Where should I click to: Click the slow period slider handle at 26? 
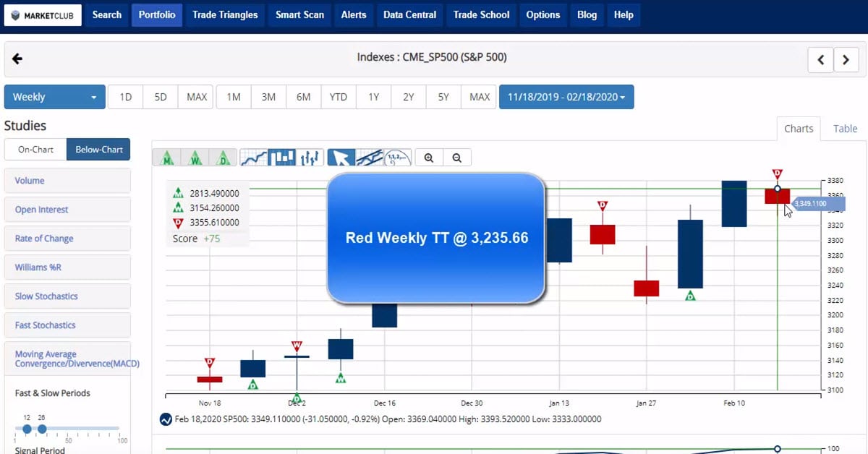[42, 429]
